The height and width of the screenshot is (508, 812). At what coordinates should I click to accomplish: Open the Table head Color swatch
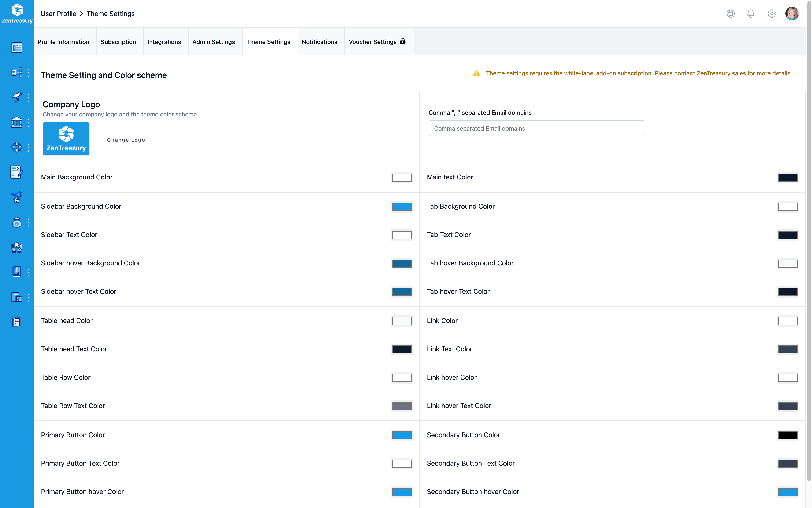click(402, 321)
